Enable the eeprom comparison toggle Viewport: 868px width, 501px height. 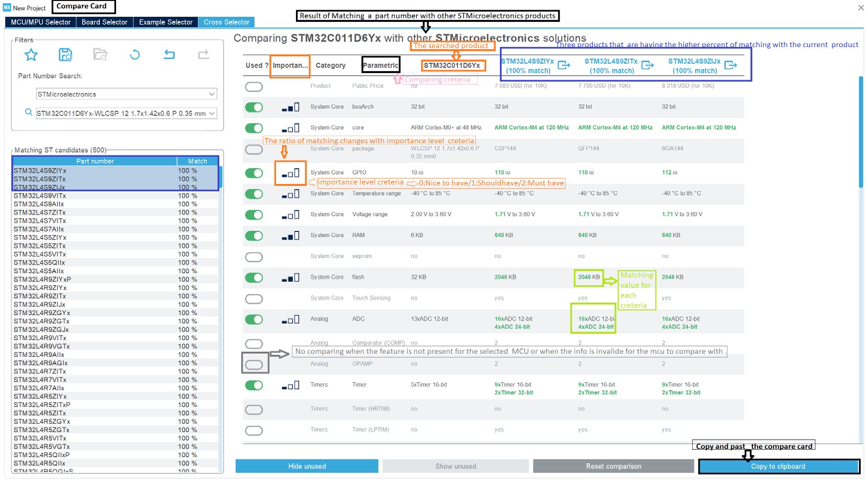pos(254,257)
